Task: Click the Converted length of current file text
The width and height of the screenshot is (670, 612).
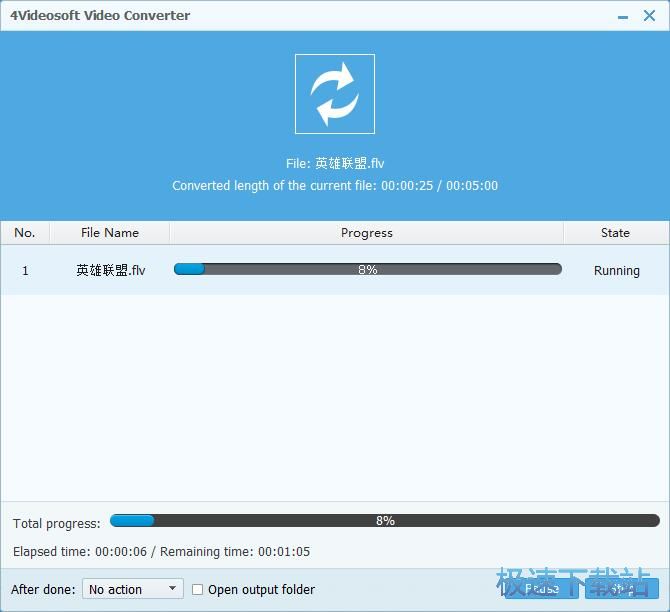Action: point(335,185)
